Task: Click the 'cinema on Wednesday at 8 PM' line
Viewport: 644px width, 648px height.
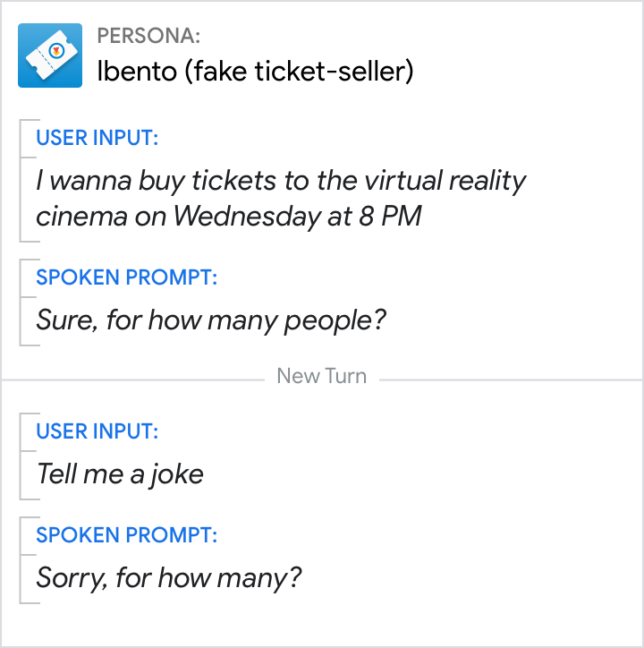Action: pyautogui.click(x=228, y=216)
